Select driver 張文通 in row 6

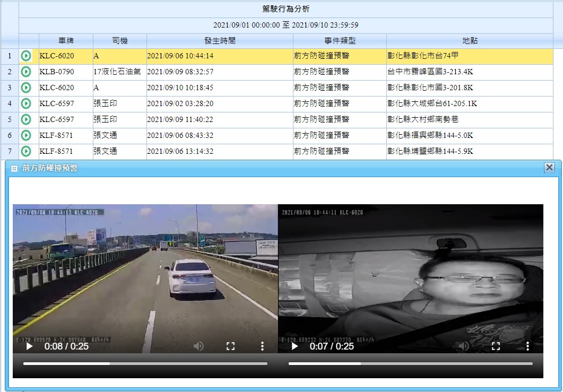coord(120,135)
